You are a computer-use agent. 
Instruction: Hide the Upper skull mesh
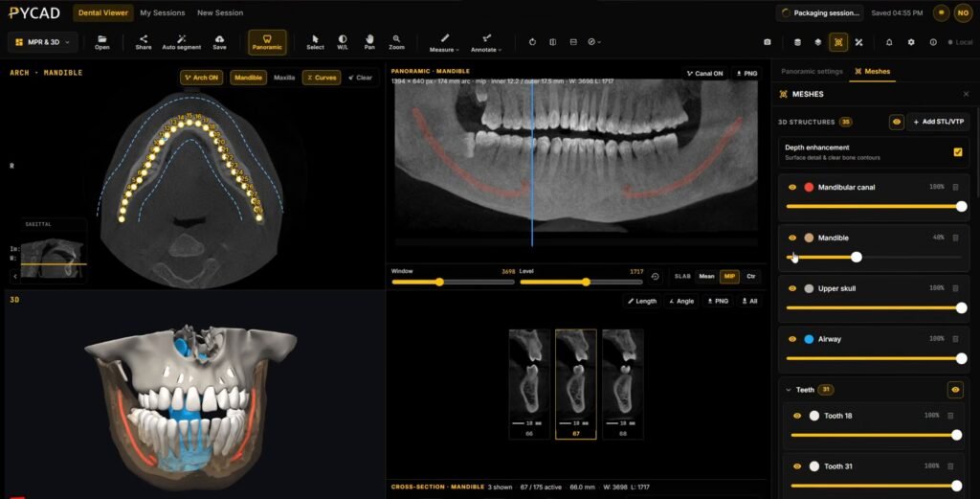click(x=791, y=288)
